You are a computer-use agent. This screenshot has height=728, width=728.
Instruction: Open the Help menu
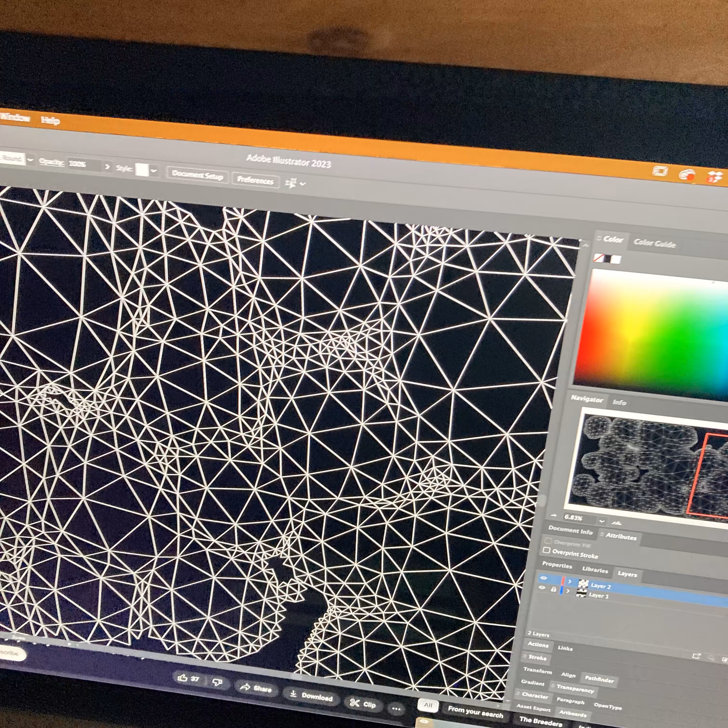click(50, 121)
